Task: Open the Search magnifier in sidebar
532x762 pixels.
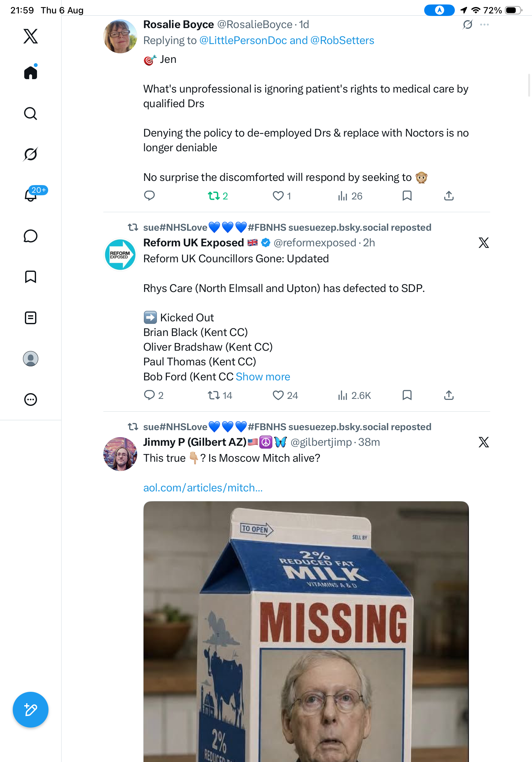Action: pos(31,114)
